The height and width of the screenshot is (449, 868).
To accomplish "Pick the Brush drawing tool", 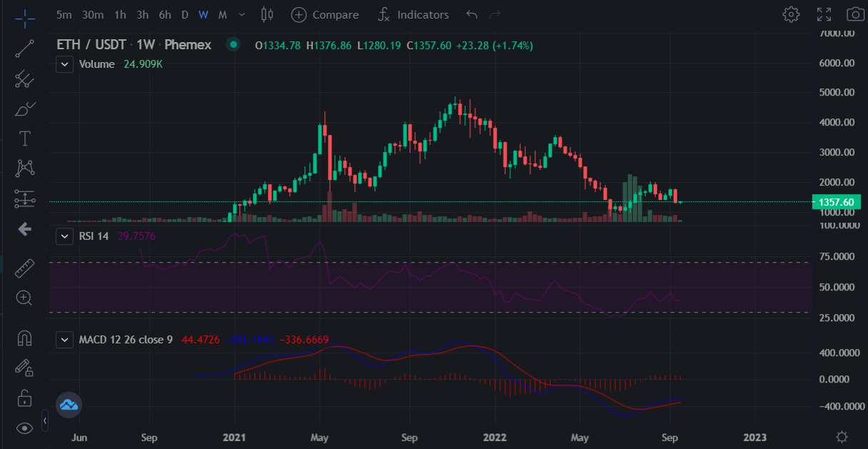I will (x=24, y=109).
